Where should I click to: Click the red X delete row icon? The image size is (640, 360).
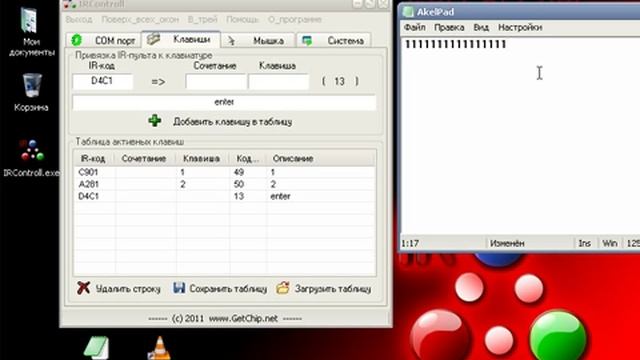(x=83, y=288)
